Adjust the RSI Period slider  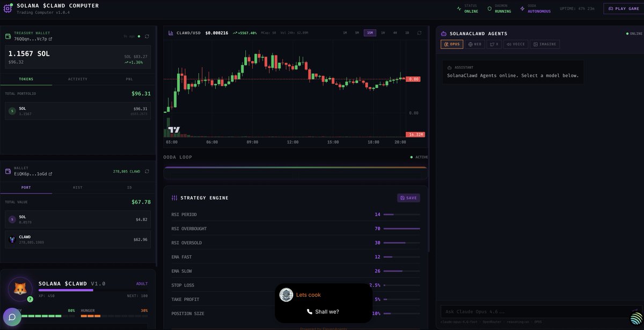401,214
